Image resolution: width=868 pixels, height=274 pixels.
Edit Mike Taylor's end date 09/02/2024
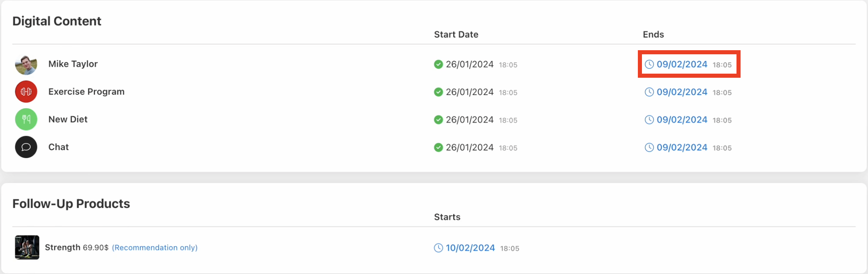pos(682,64)
